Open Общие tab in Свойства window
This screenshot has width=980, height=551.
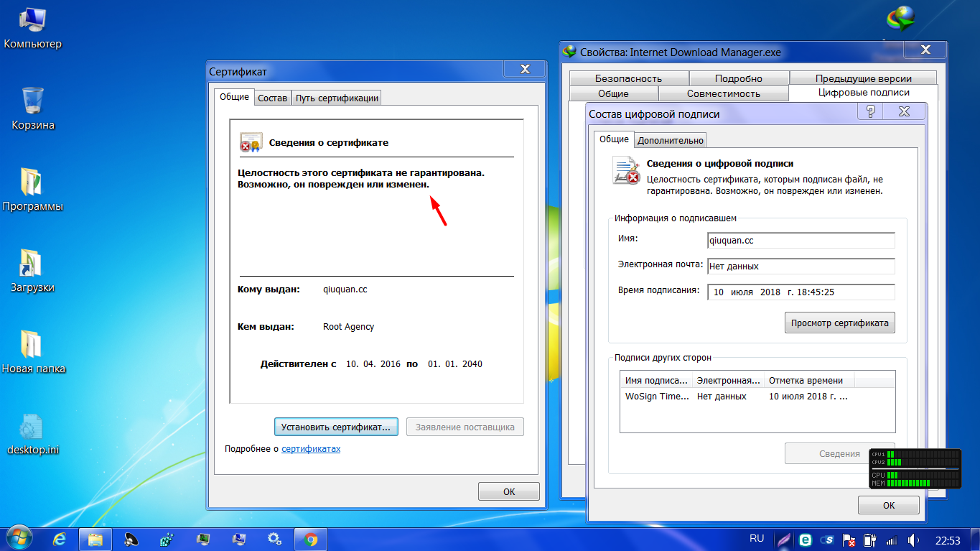[x=613, y=93]
